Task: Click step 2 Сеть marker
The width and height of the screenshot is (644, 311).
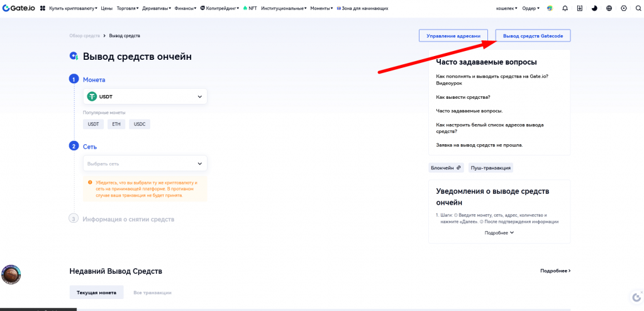Action: click(x=74, y=146)
